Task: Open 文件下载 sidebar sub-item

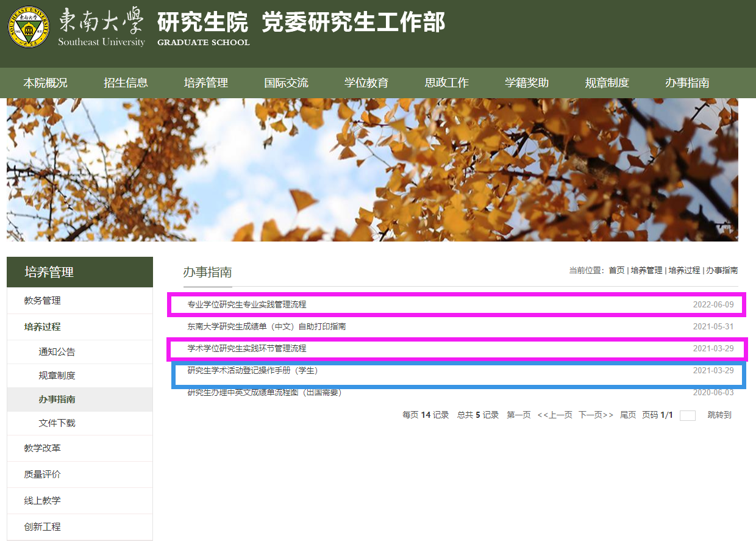Action: point(57,423)
